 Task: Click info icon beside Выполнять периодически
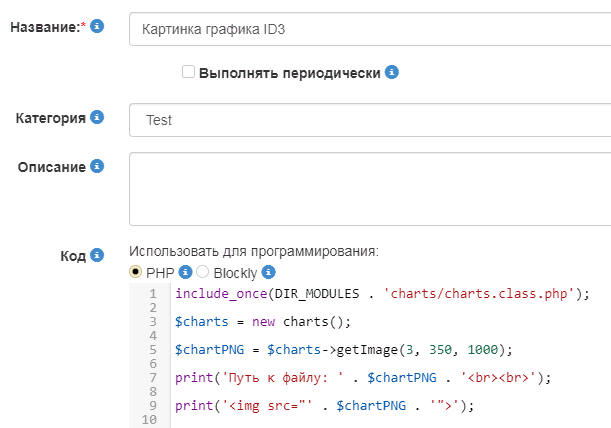point(392,72)
